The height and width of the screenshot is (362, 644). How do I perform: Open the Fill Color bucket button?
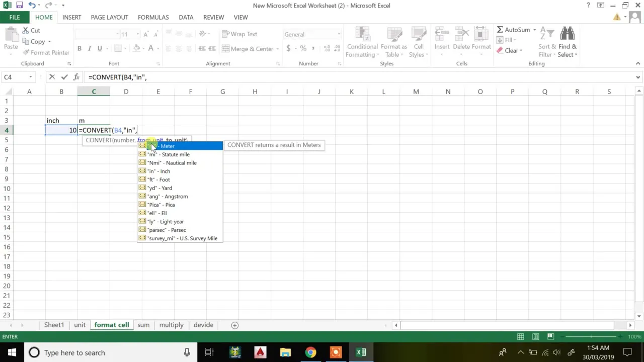coord(136,49)
